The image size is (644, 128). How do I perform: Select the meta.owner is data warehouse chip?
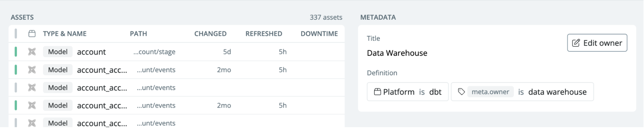point(522,92)
